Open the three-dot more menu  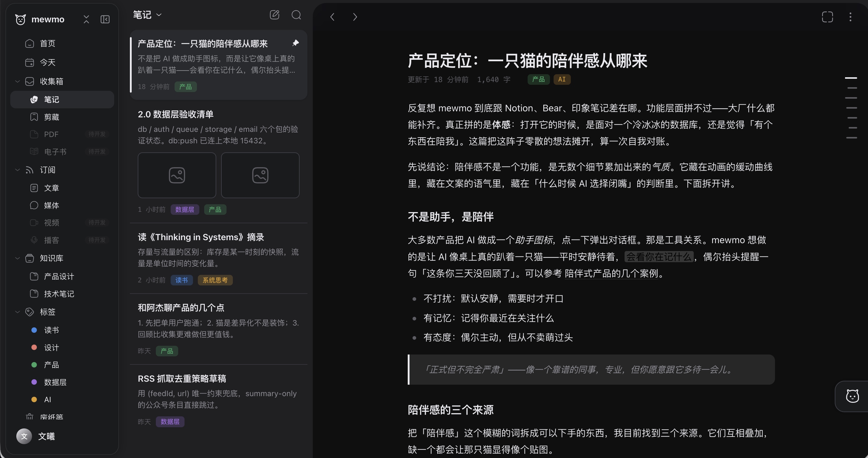click(x=850, y=17)
